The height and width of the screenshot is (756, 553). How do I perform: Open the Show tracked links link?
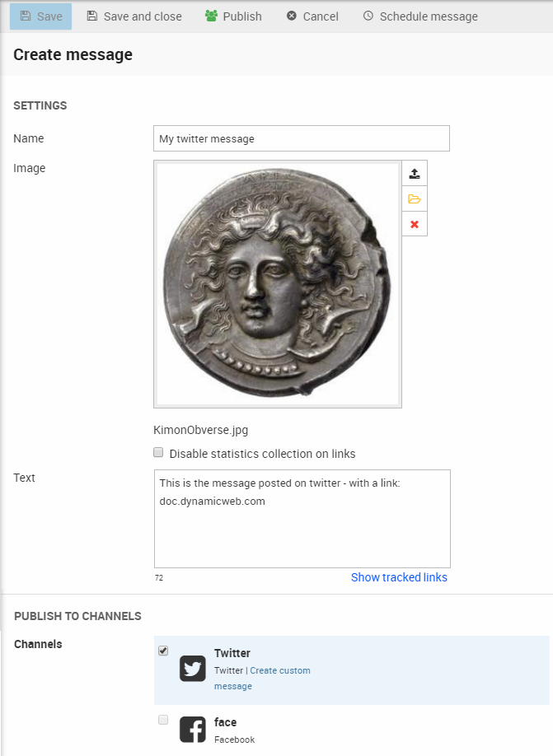coord(399,577)
